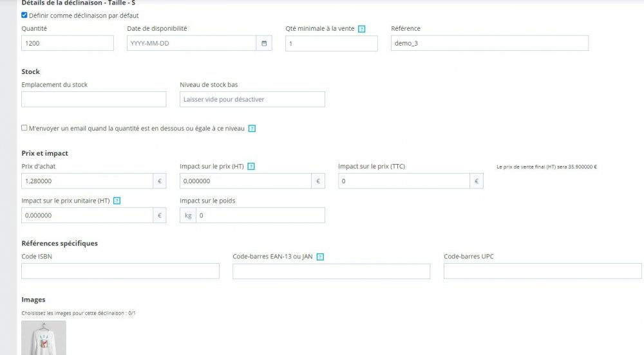Click the Emplacement du stock field
Viewport: 644px width, 355px height.
pyautogui.click(x=93, y=99)
